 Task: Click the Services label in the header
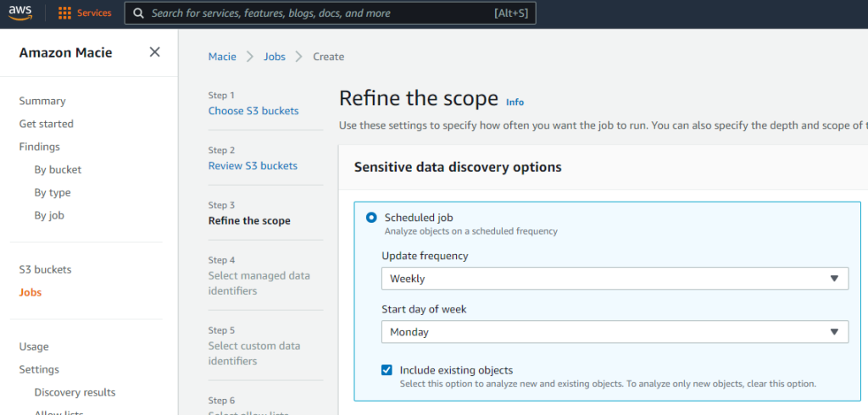(x=94, y=14)
